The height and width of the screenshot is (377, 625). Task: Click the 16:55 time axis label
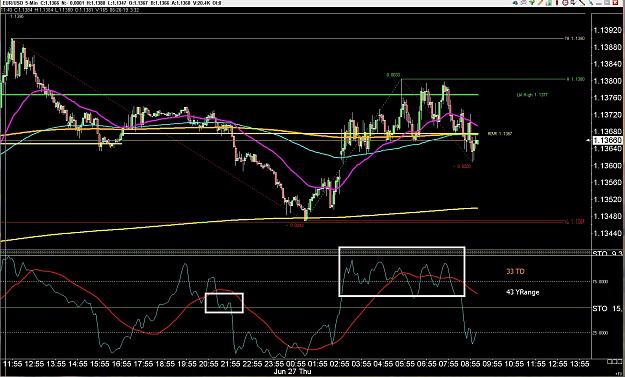point(122,364)
